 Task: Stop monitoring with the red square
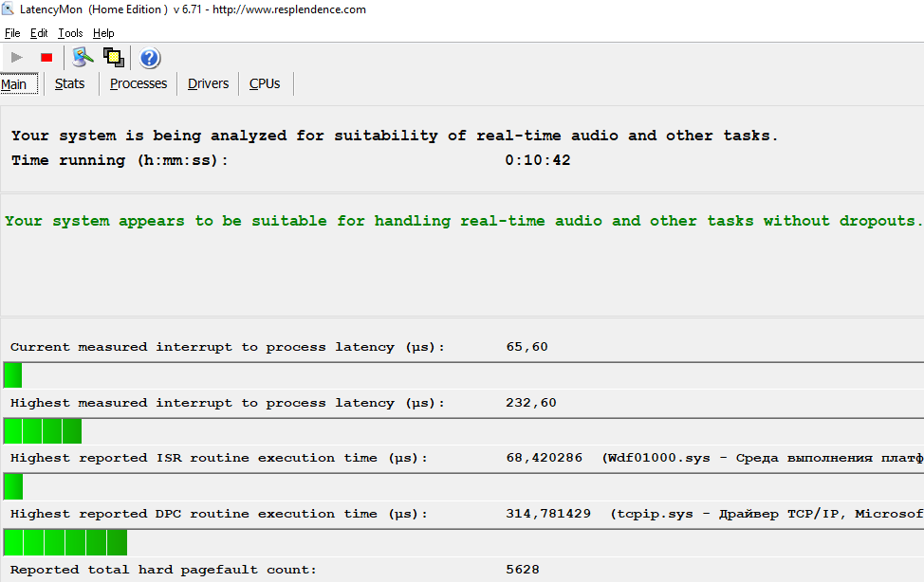click(x=46, y=58)
